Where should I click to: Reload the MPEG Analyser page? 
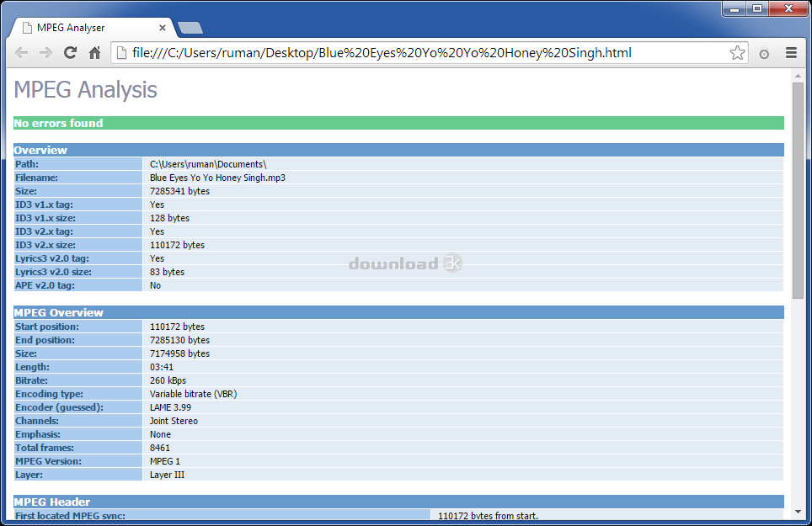point(71,53)
